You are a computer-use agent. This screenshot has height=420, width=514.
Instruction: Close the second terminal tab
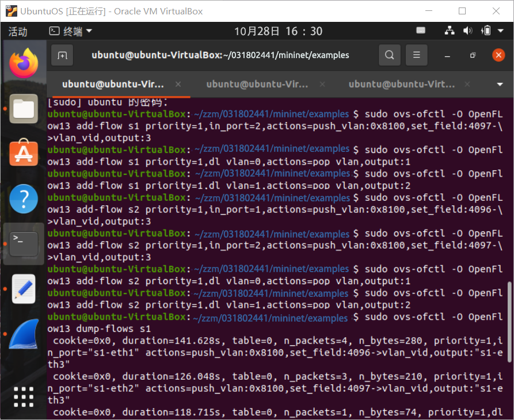(322, 85)
